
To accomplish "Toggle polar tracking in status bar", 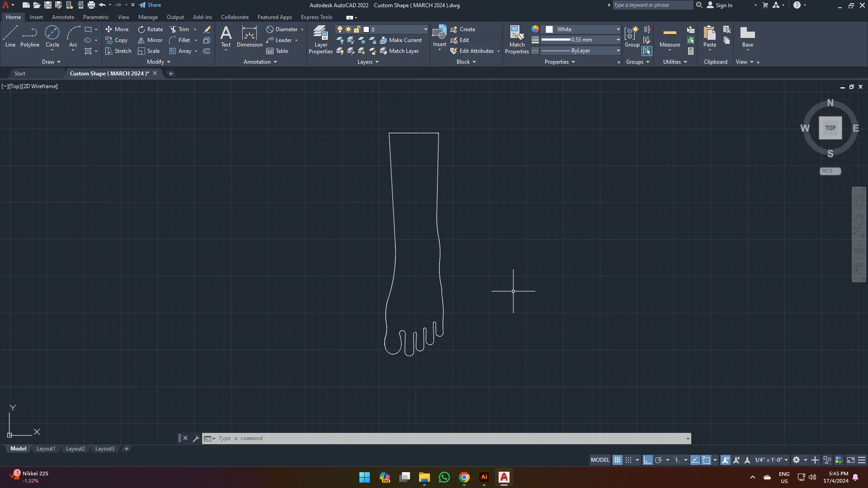I will 659,460.
